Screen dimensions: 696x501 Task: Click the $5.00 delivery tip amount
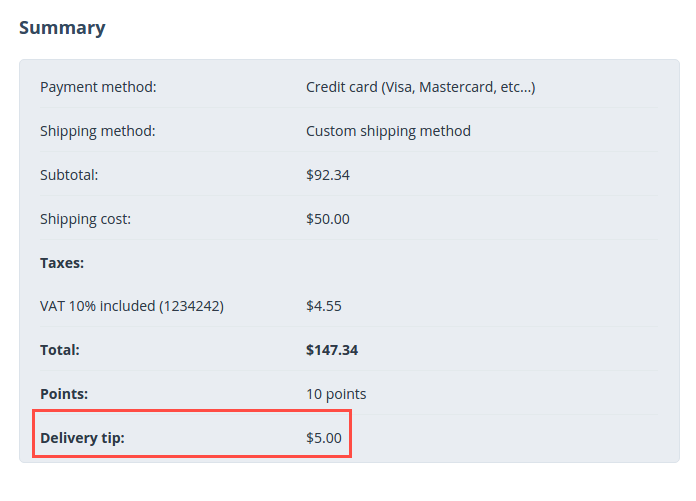coord(324,438)
